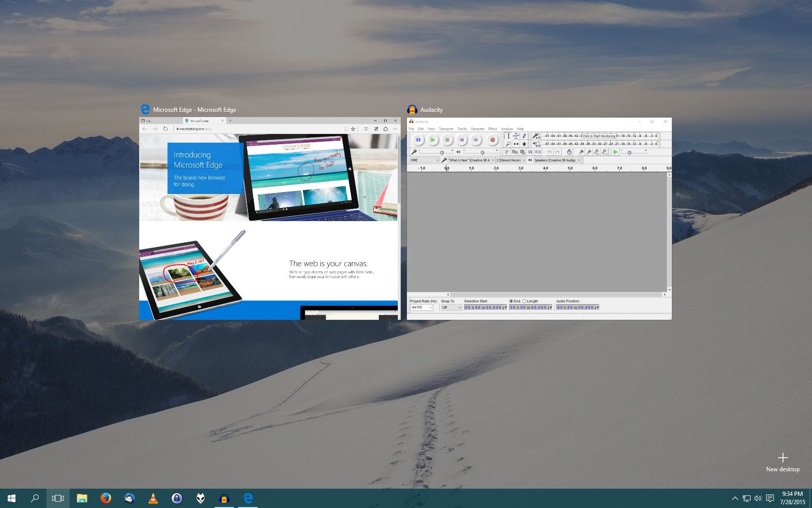Click the Stop button in Audacity
The width and height of the screenshot is (812, 508).
click(448, 140)
